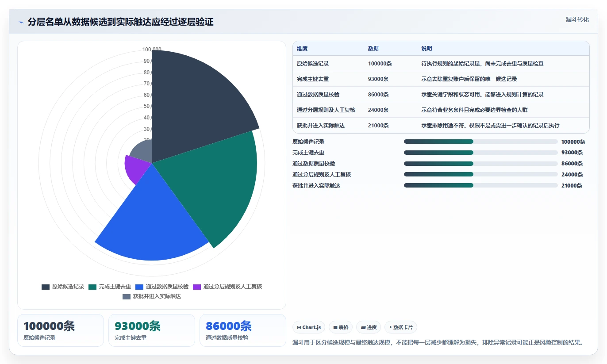
Task: Click the 86000条 value beside its progress bar
Action: [x=572, y=164]
